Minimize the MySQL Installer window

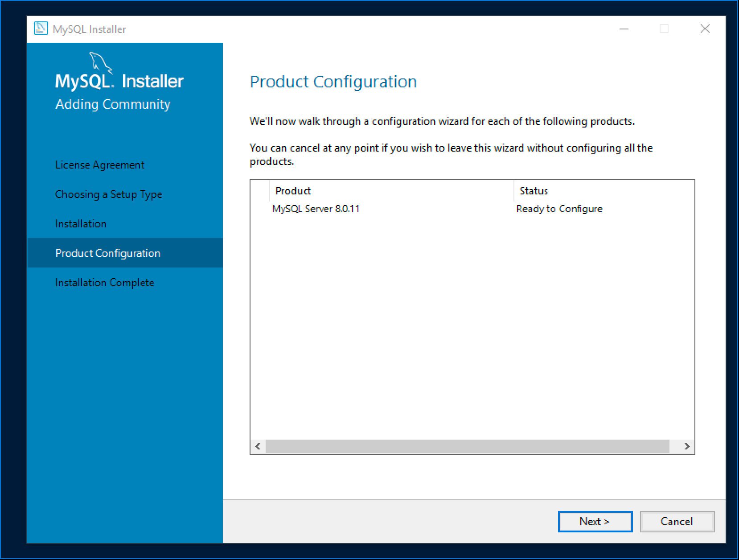[x=624, y=29]
